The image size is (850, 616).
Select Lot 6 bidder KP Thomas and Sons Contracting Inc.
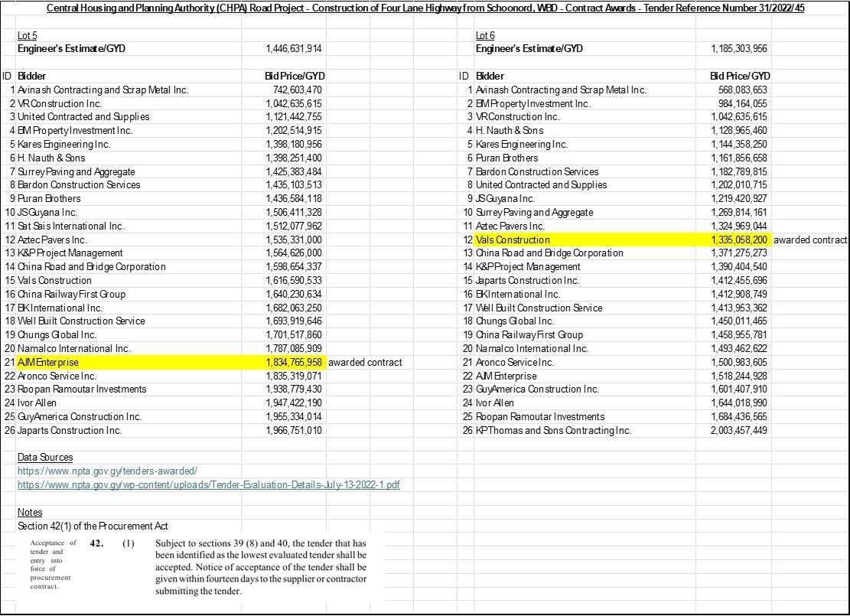553,431
